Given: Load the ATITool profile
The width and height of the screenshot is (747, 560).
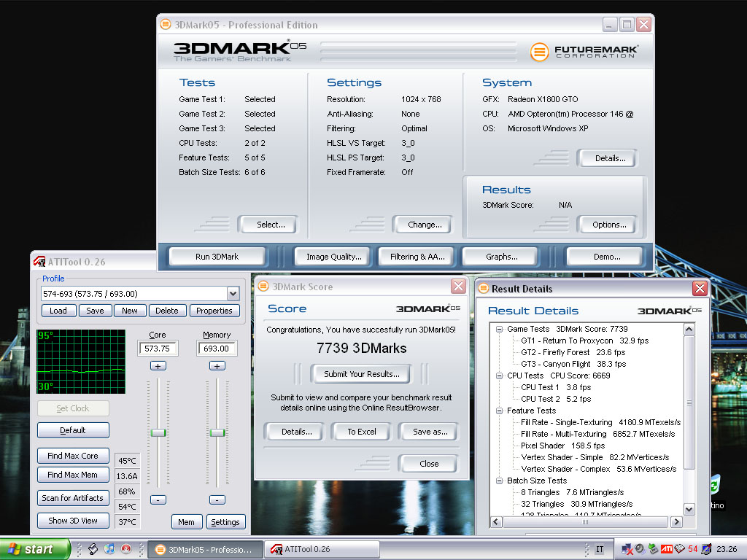Looking at the screenshot, I should click(x=58, y=311).
